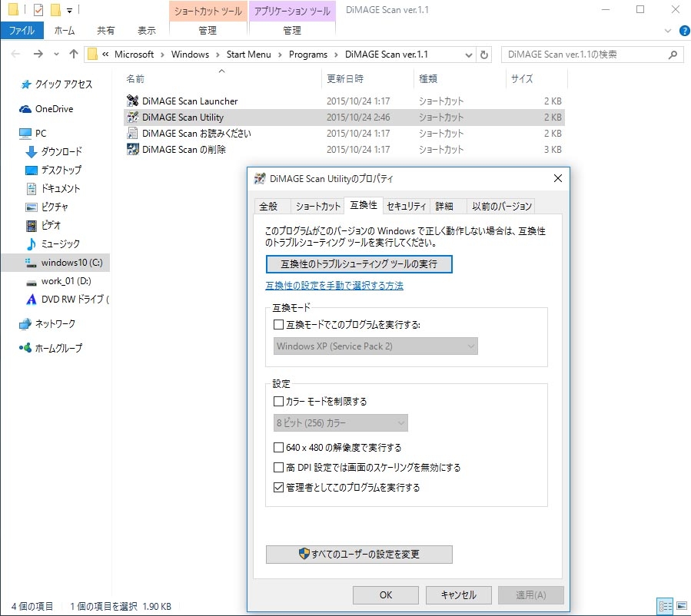This screenshot has width=691, height=616.
Task: Select the PC computer icon in sidebar
Action: point(25,133)
